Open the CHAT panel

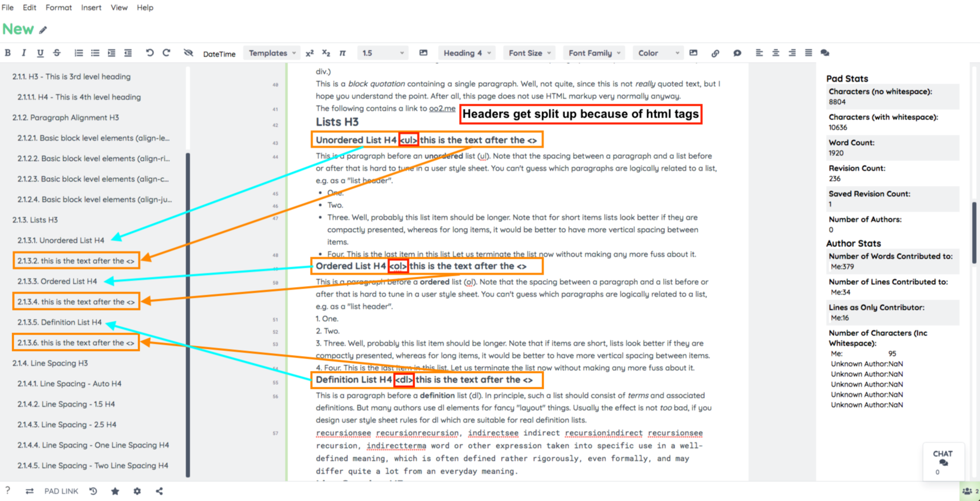943,461
